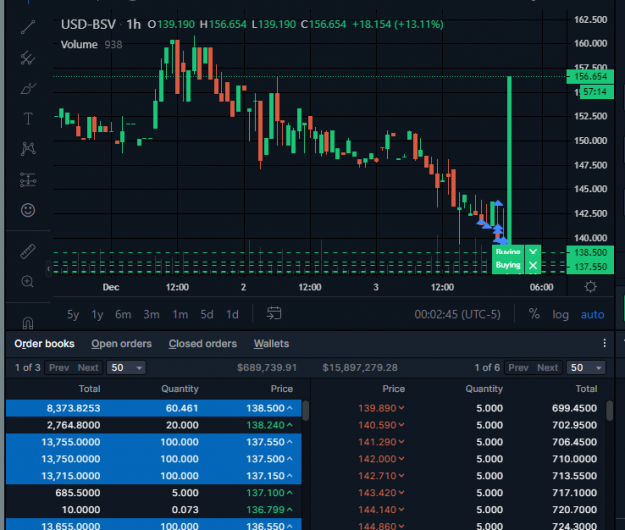Select ask price 142.710

381,476
